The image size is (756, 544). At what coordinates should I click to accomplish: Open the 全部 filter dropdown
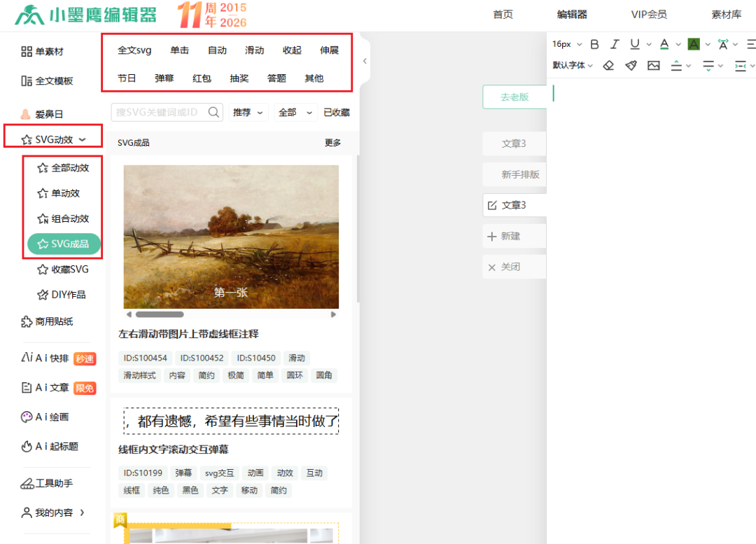click(296, 112)
